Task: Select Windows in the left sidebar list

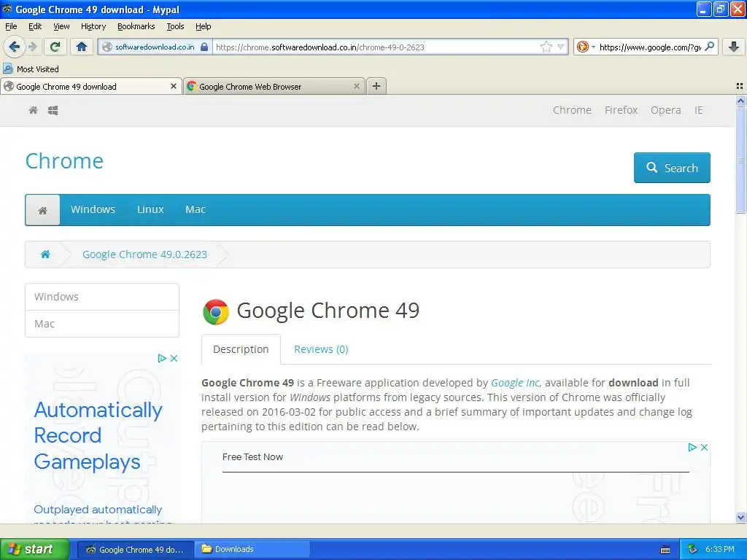Action: tap(102, 297)
